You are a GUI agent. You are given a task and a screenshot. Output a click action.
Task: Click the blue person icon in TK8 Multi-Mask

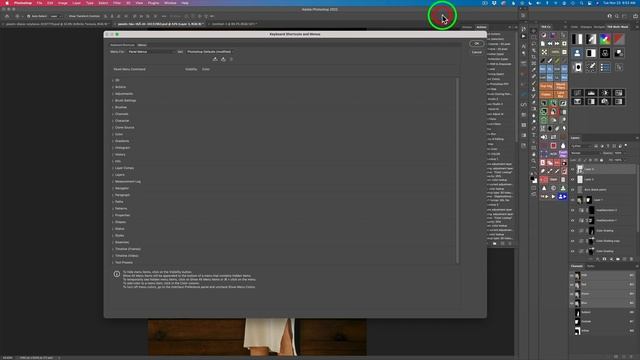pos(577,53)
